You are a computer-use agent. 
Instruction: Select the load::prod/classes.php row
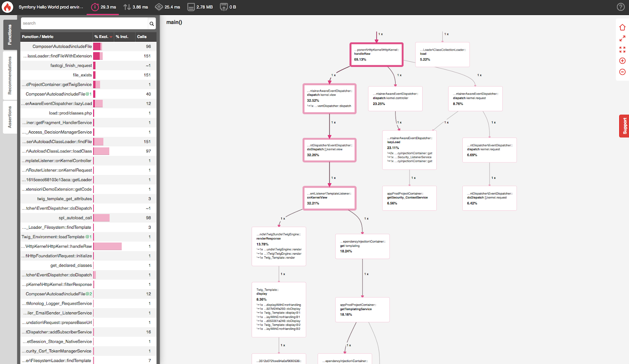click(88, 113)
